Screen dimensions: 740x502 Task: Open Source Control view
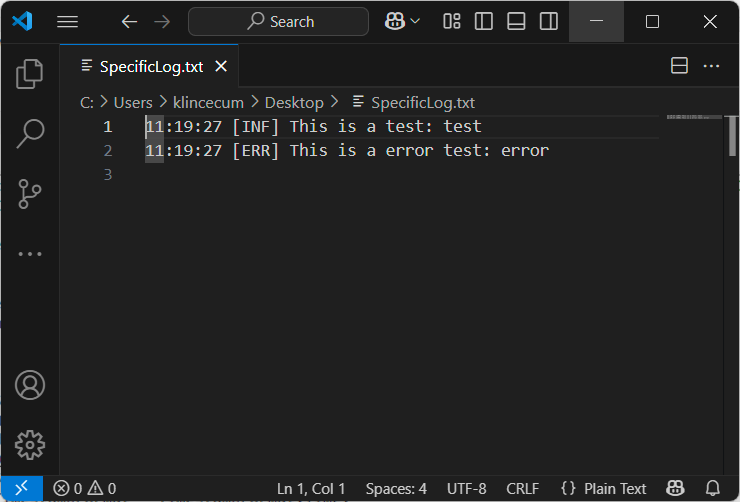click(x=30, y=194)
